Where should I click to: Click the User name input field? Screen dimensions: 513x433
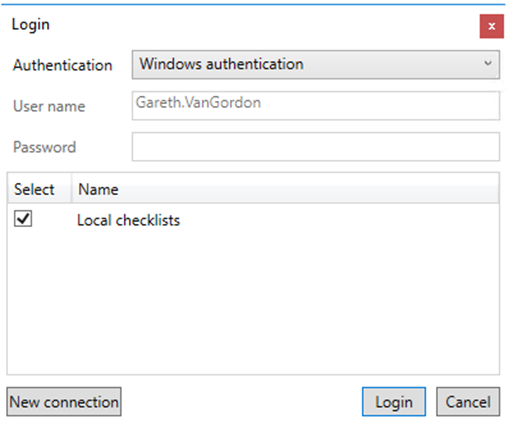315,106
